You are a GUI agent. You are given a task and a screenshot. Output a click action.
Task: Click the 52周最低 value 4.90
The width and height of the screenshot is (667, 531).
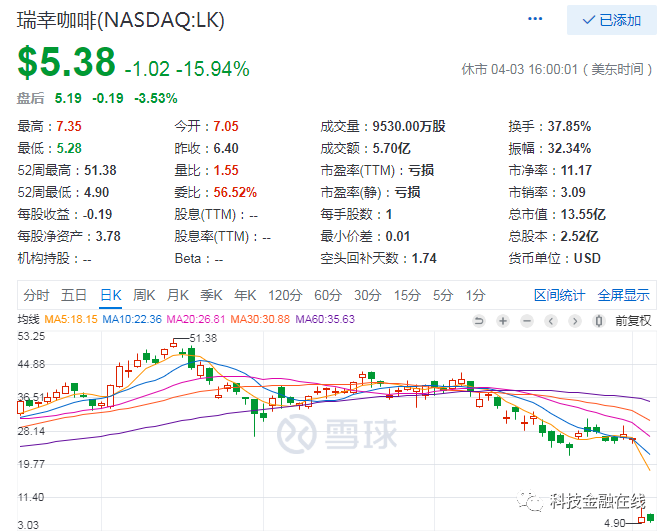coord(97,193)
